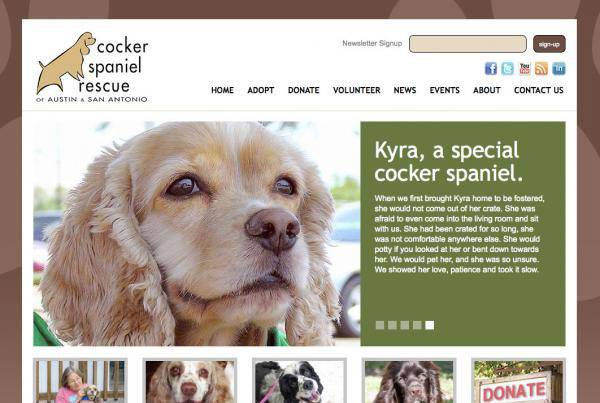The image size is (600, 403).
Task: Click the Kyra headline text
Action: coord(448,162)
